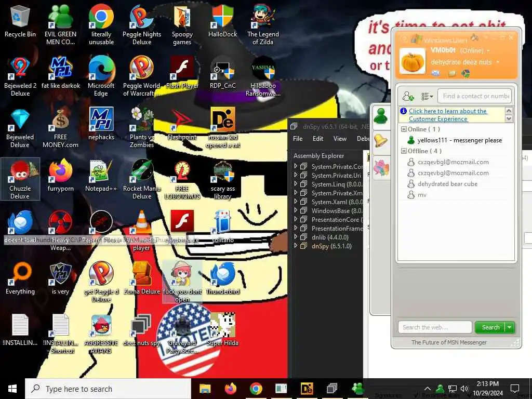Open Microsoft Edge desktop shortcut
Image resolution: width=532 pixels, height=399 pixels.
101,77
